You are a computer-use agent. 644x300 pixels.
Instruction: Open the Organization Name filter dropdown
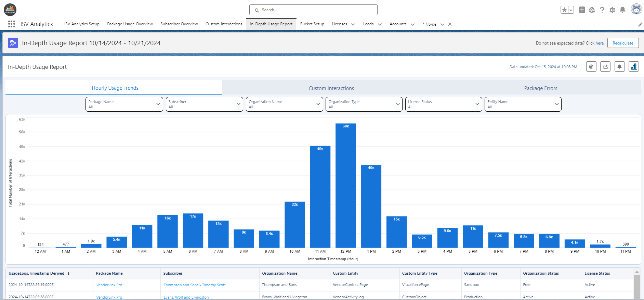coord(284,104)
